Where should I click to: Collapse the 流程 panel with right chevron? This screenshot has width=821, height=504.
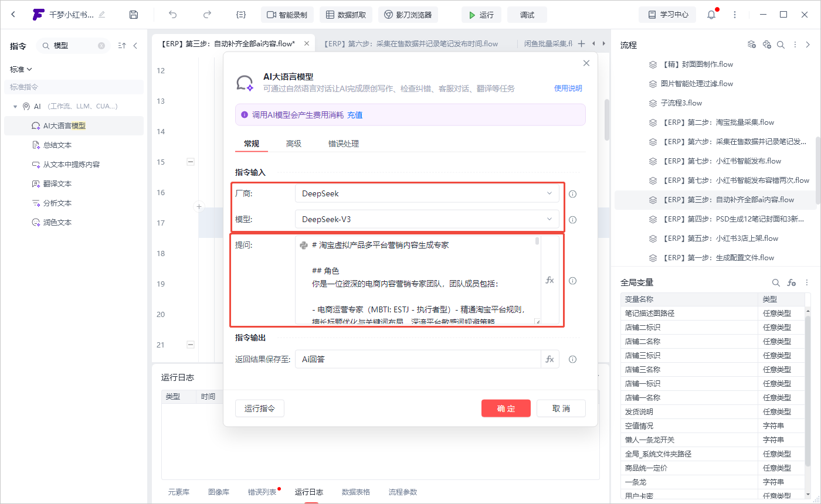coord(808,45)
